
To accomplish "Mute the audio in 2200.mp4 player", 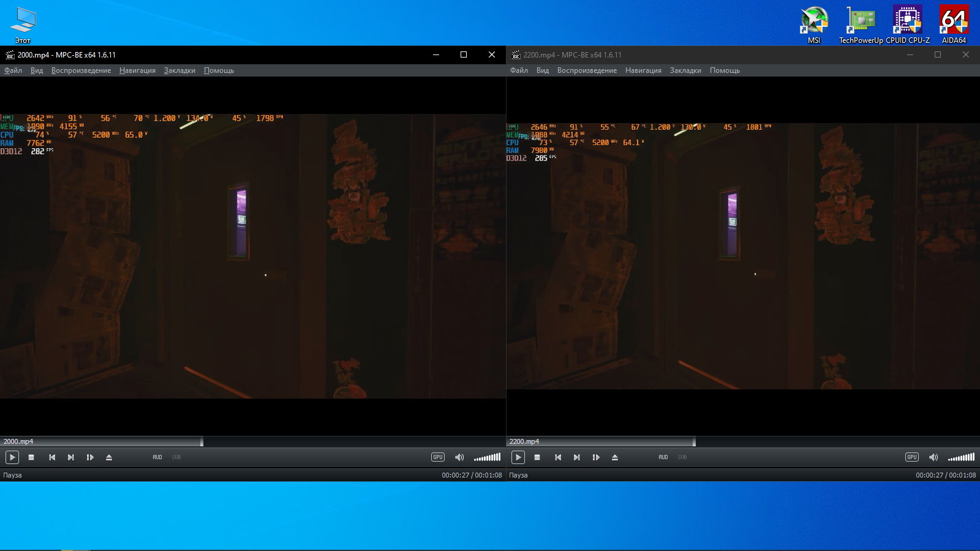I will 933,457.
